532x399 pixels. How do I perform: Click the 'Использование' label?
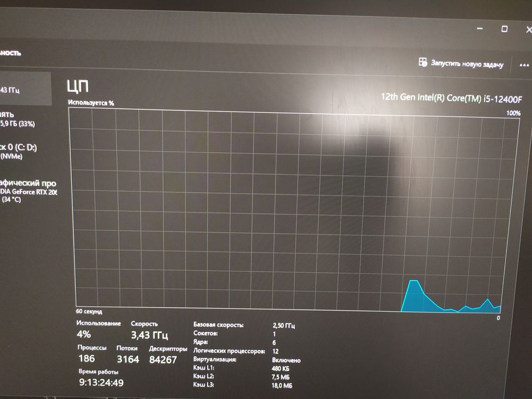tap(99, 323)
